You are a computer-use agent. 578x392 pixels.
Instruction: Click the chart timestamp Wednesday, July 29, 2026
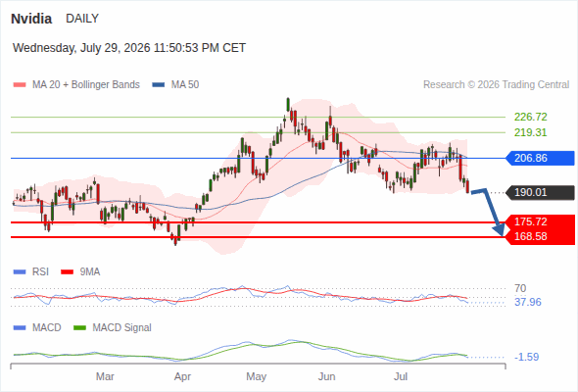pos(129,48)
